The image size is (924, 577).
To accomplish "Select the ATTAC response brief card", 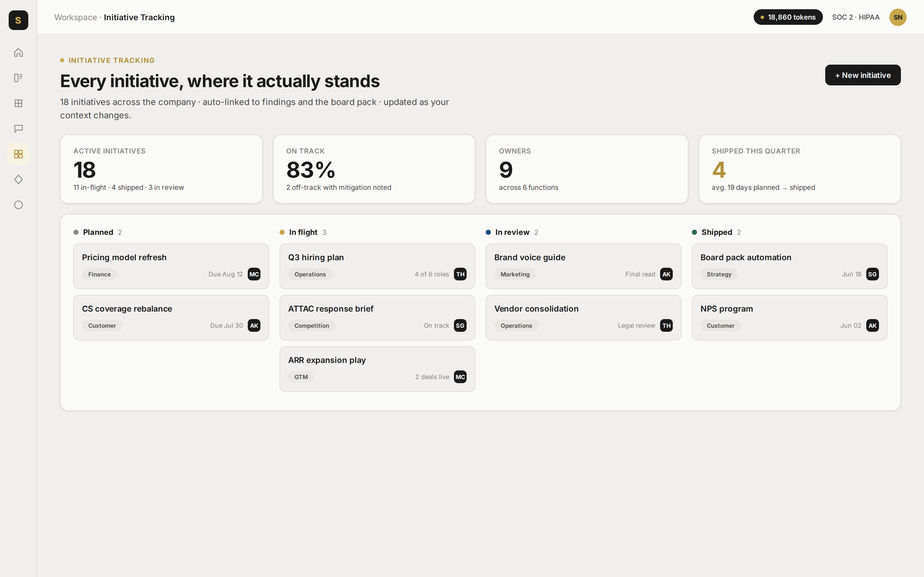I will (x=377, y=318).
